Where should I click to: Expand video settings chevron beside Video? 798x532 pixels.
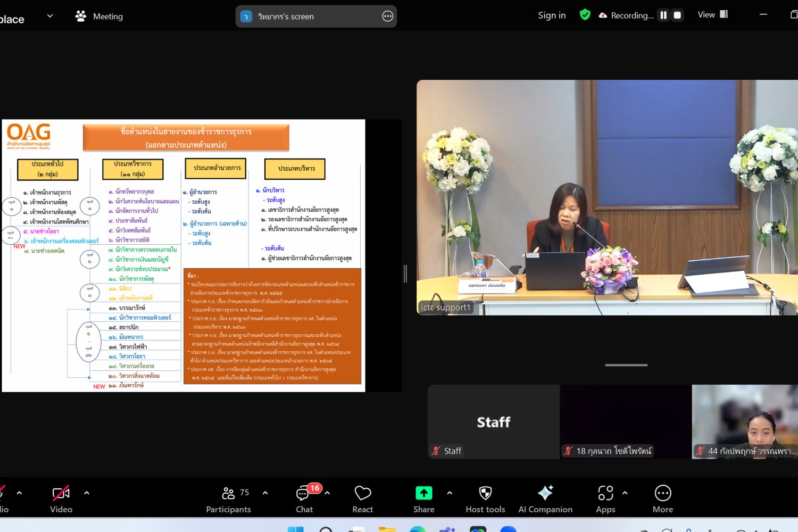coord(87,493)
